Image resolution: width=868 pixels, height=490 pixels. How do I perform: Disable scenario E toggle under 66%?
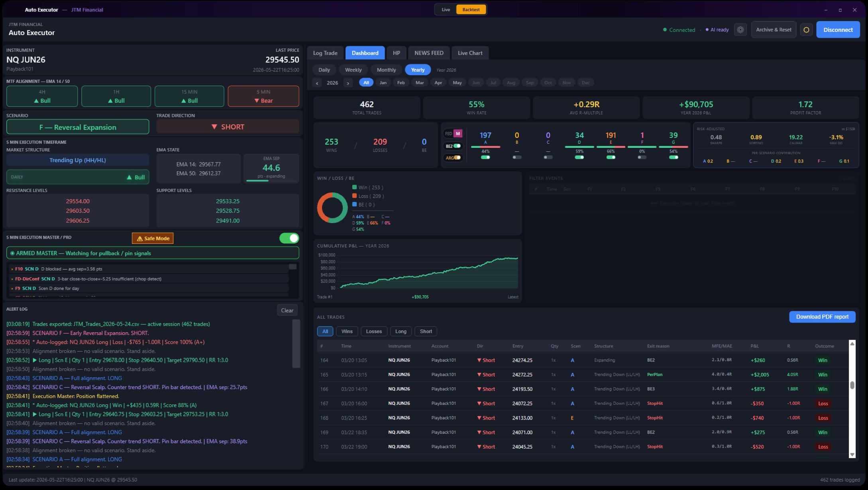point(611,157)
